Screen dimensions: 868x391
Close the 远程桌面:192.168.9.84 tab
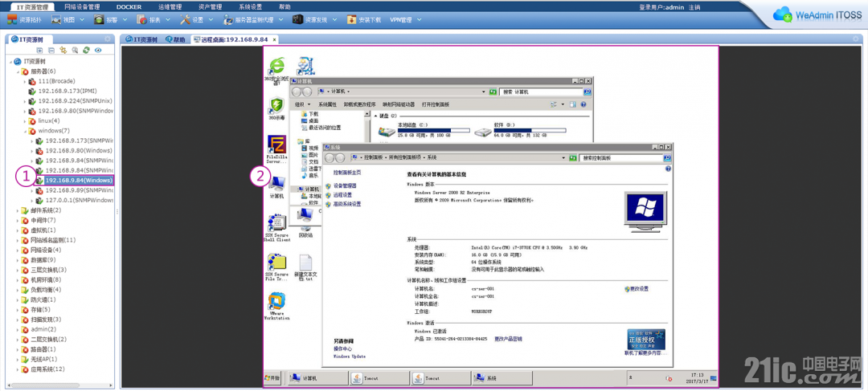click(274, 40)
